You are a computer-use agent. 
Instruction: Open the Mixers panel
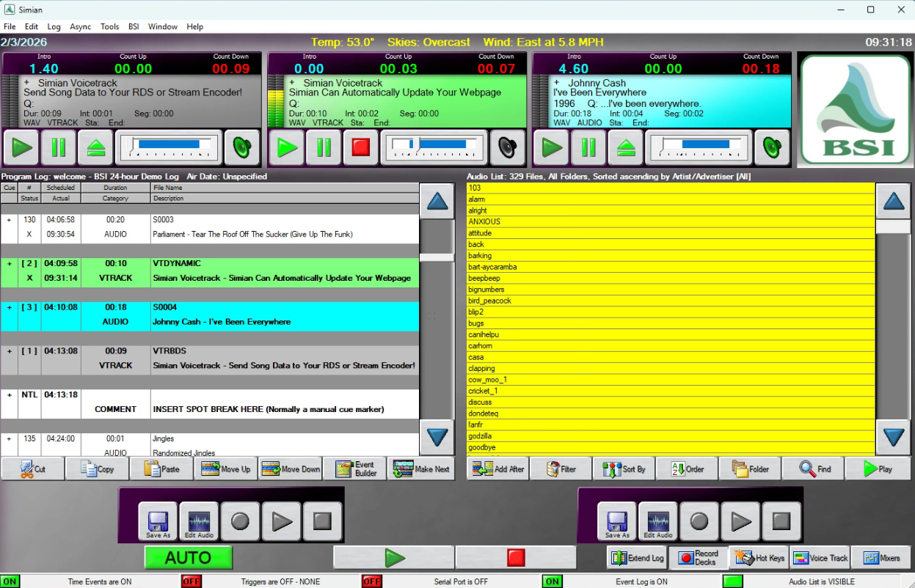881,557
